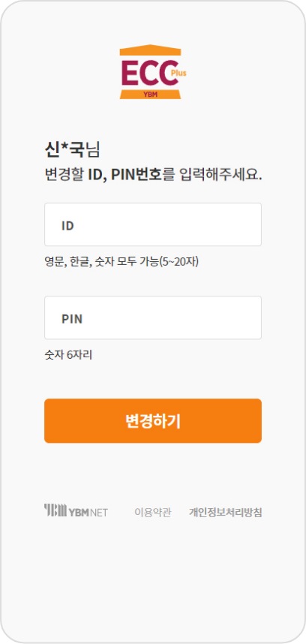Focus the PIN input field

[153, 317]
